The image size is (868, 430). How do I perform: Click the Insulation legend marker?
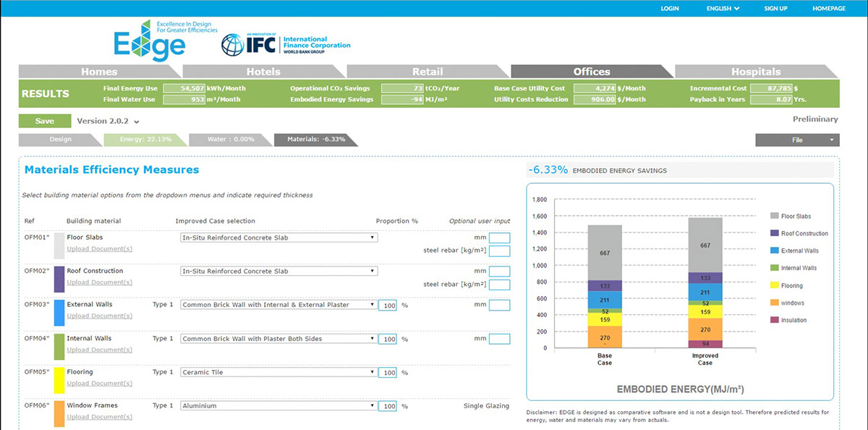coord(774,320)
